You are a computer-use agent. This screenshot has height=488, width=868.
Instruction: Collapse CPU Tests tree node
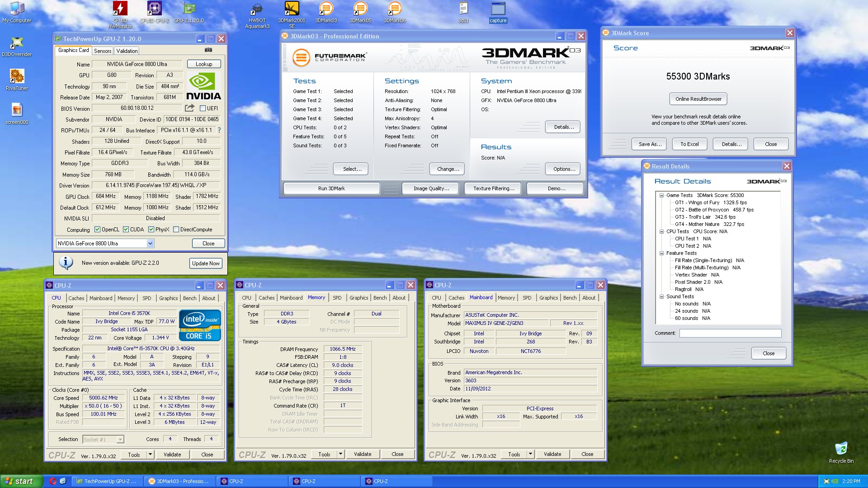(x=661, y=232)
